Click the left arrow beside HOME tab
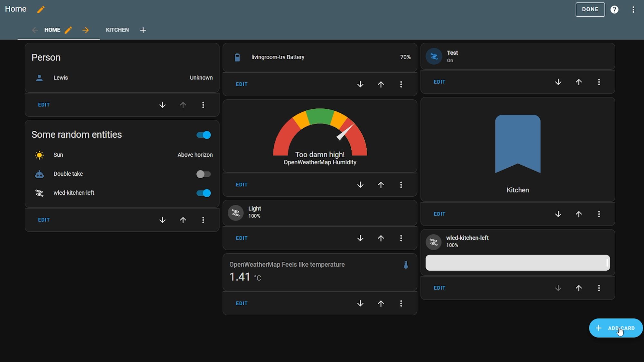 coord(35,30)
